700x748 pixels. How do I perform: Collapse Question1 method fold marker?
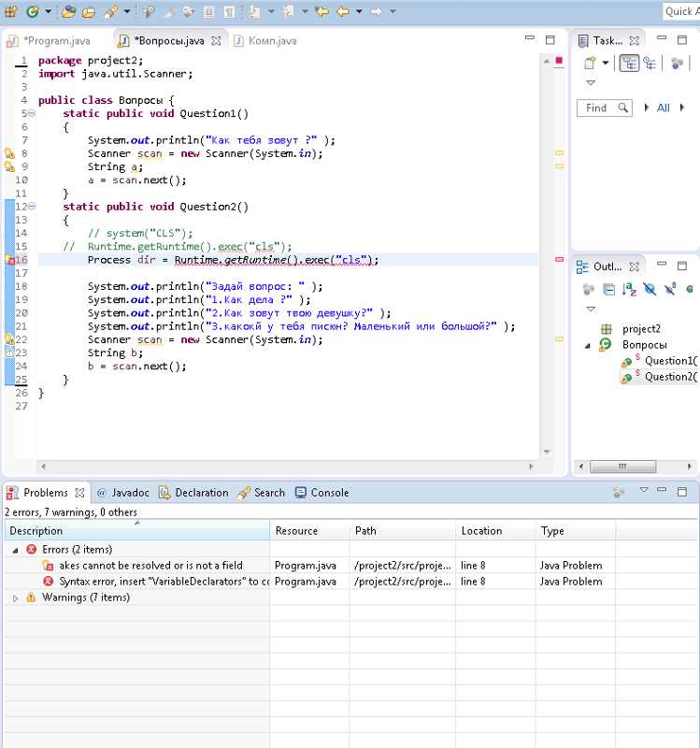pyautogui.click(x=32, y=113)
